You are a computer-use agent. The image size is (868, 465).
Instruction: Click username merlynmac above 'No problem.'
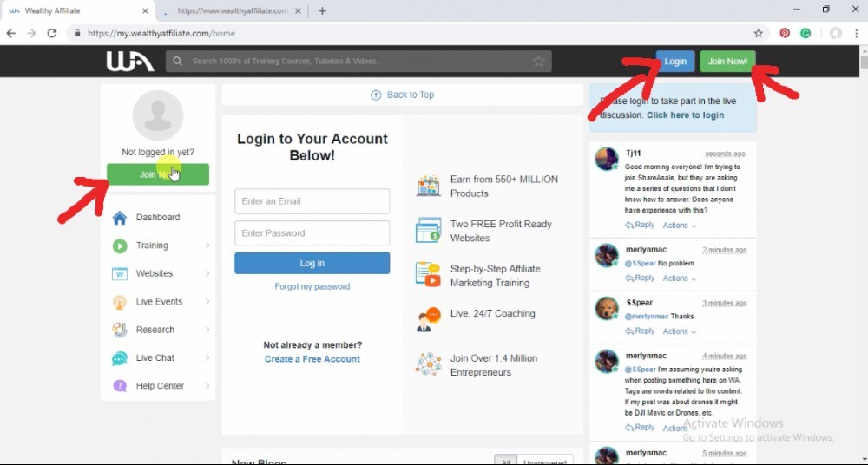[646, 250]
